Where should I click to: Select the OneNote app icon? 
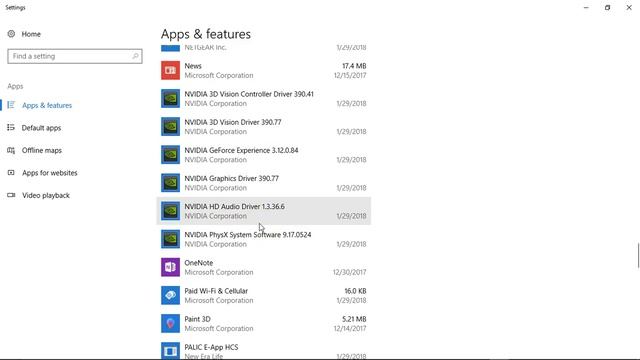(x=170, y=267)
